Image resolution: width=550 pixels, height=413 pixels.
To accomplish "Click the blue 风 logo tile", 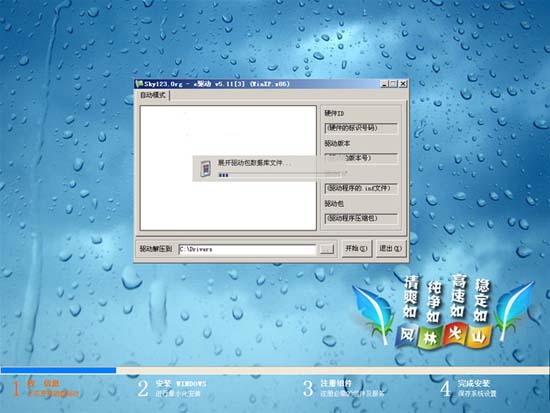I will coord(407,336).
